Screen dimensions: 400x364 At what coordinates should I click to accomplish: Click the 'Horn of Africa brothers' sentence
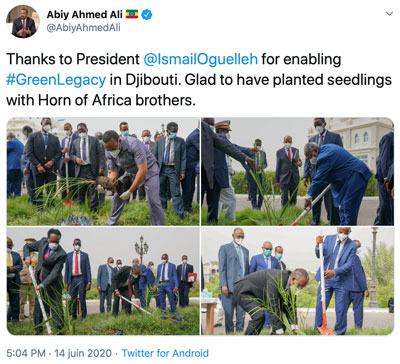coord(101,100)
